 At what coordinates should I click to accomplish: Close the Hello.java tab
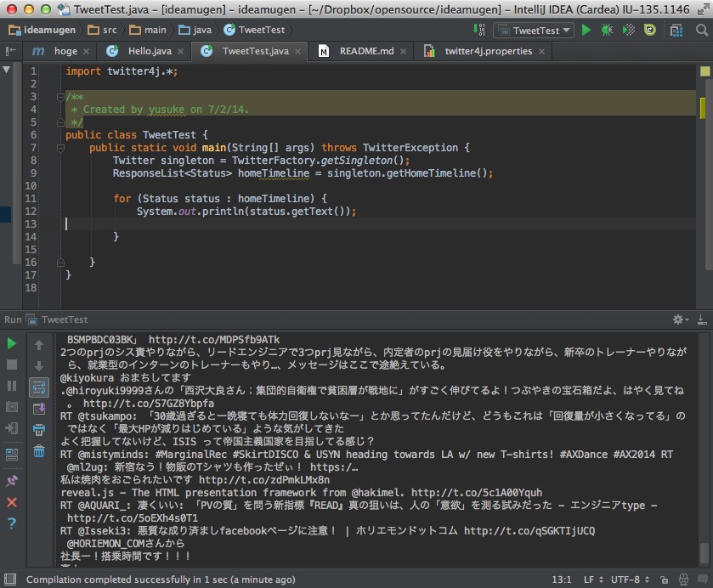(180, 51)
